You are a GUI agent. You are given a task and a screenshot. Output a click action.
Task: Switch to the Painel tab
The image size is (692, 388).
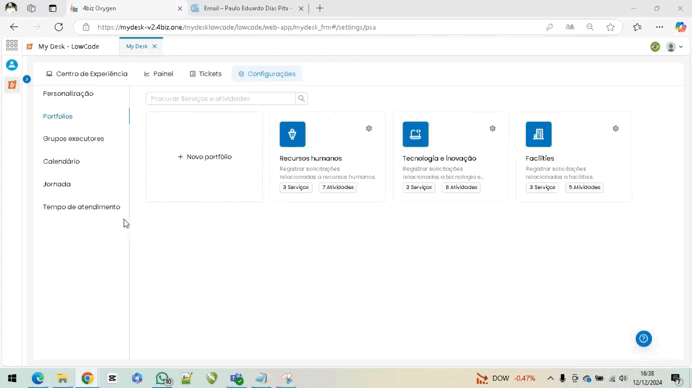158,74
